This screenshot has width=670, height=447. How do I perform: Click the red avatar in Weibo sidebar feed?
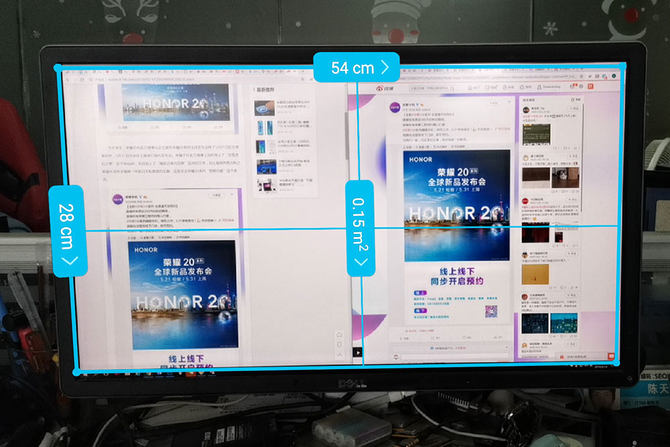click(x=525, y=201)
